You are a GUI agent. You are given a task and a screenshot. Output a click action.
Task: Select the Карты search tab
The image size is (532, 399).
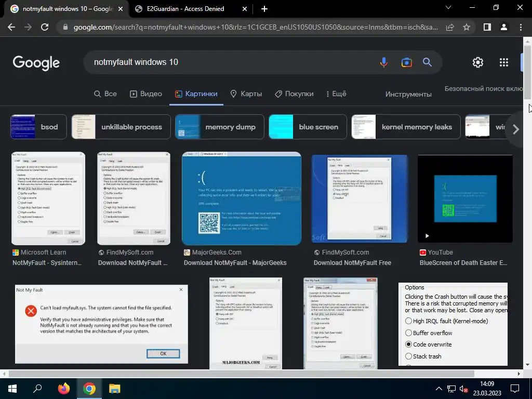(246, 94)
